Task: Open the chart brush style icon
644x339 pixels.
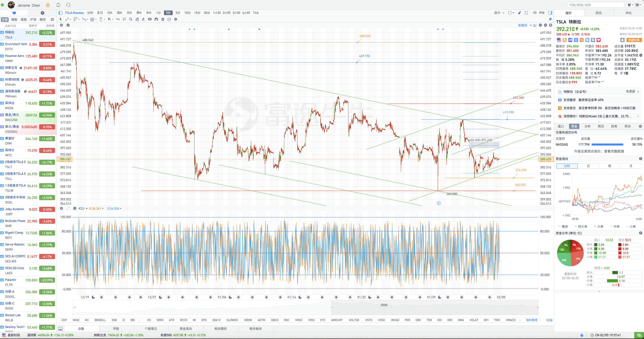Action: [519, 13]
